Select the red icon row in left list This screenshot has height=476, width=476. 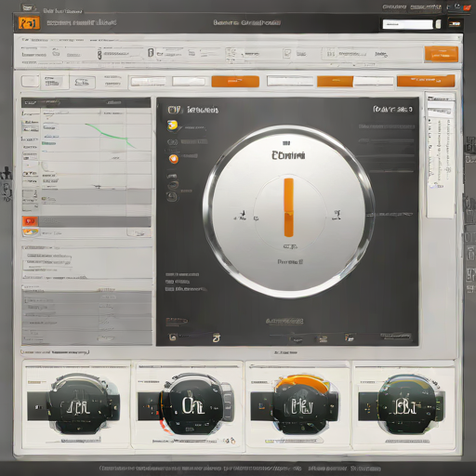pyautogui.click(x=86, y=221)
